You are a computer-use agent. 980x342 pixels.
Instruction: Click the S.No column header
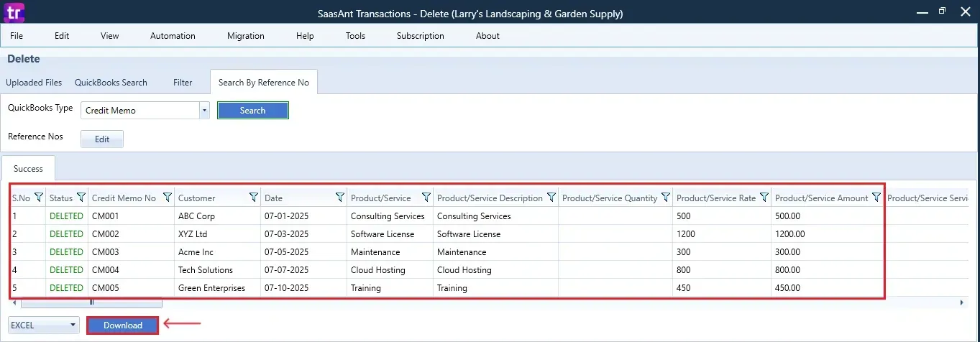pos(22,198)
